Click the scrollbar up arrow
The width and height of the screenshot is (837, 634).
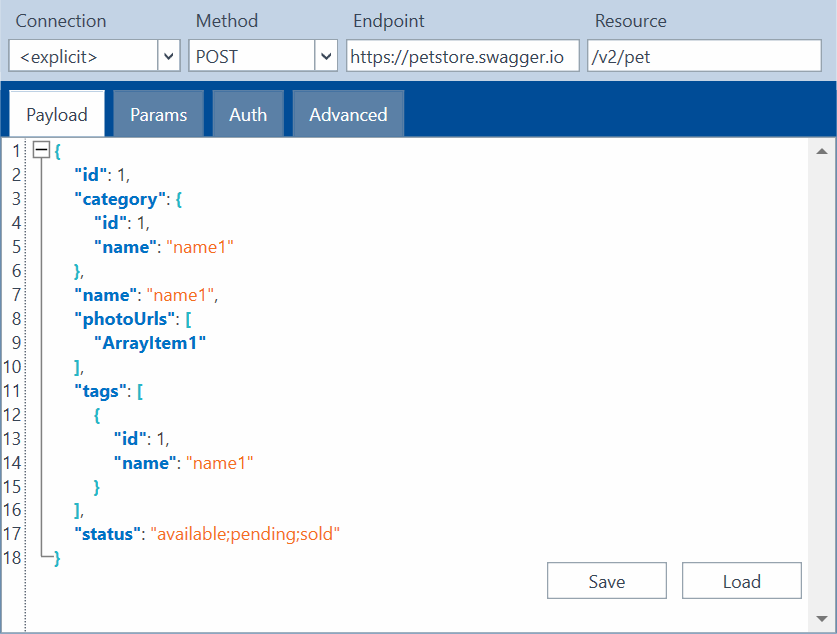[x=821, y=152]
